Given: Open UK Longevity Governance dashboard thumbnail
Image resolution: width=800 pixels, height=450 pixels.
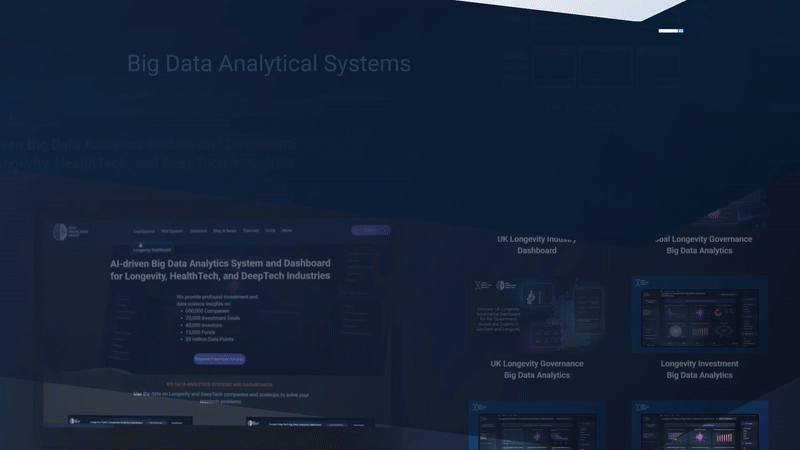Looking at the screenshot, I should [x=537, y=315].
